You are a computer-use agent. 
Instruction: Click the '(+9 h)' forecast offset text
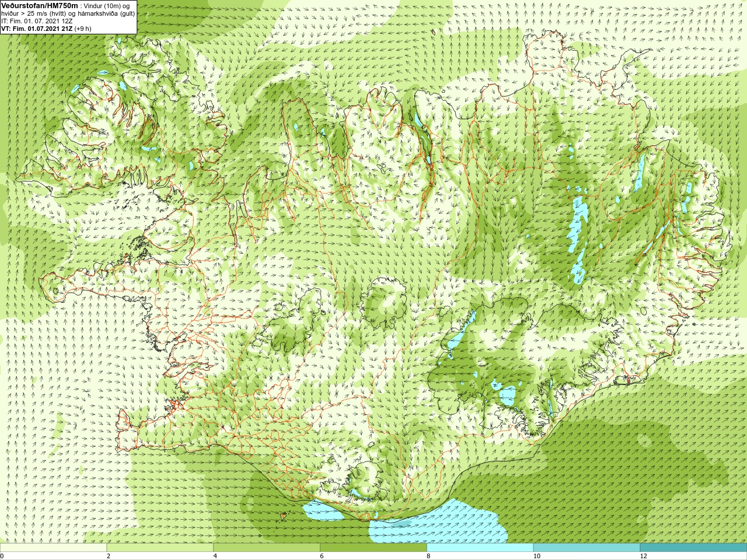coord(83,29)
